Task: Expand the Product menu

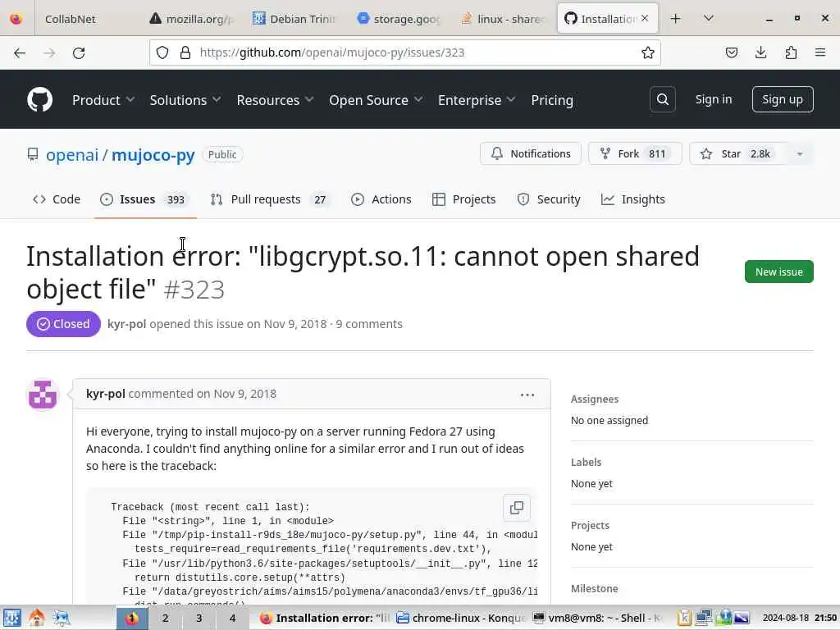Action: [103, 100]
